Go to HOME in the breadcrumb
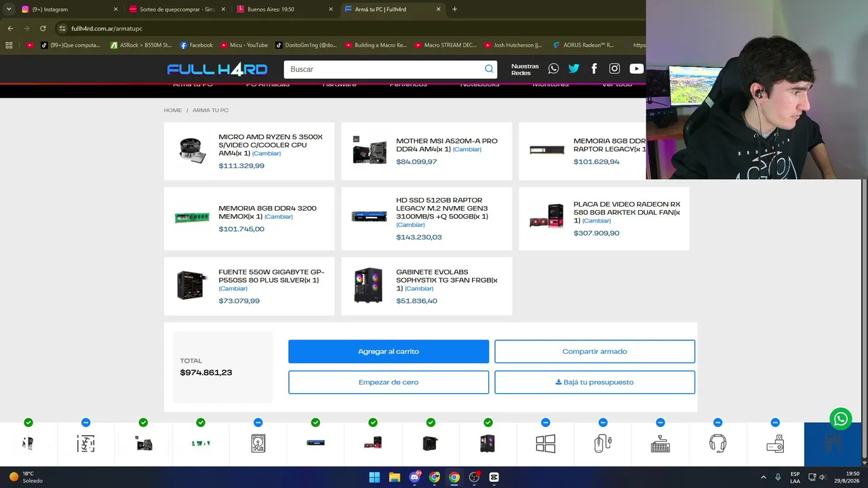868x488 pixels. click(x=173, y=110)
